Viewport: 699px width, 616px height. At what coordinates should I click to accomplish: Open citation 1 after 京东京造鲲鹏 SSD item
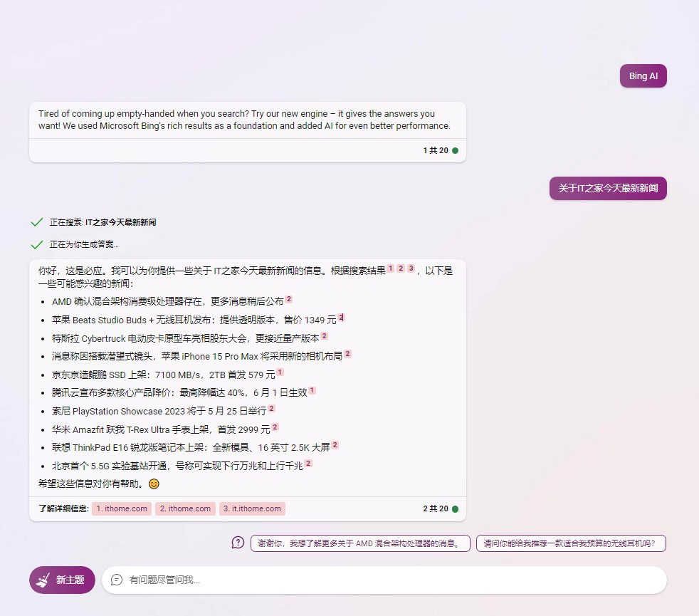point(280,370)
